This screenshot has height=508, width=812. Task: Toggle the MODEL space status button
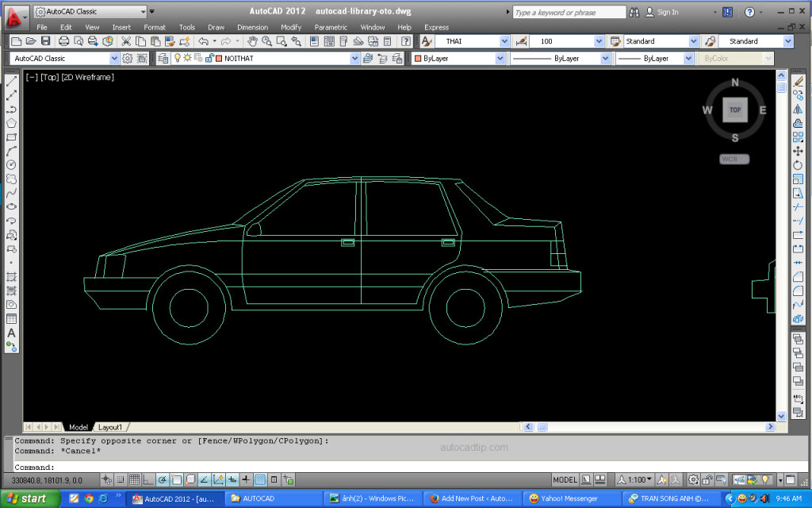coord(565,480)
